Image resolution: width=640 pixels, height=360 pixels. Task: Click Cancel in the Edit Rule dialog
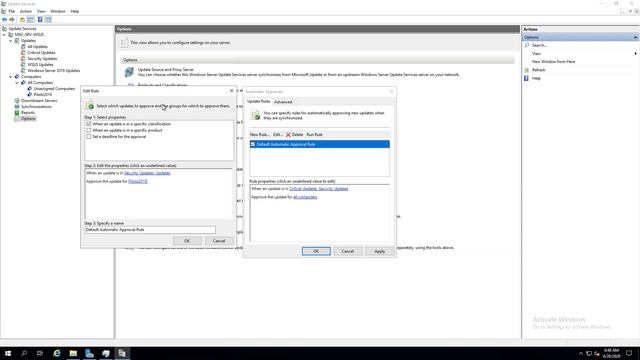tap(219, 241)
